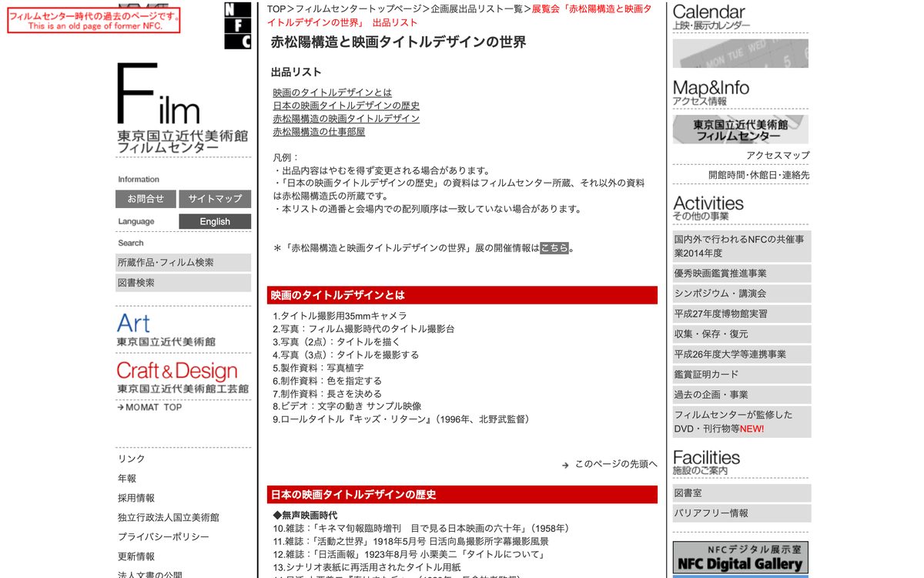Open プライバシーポリシー link
The height and width of the screenshot is (578, 924).
pos(163,537)
